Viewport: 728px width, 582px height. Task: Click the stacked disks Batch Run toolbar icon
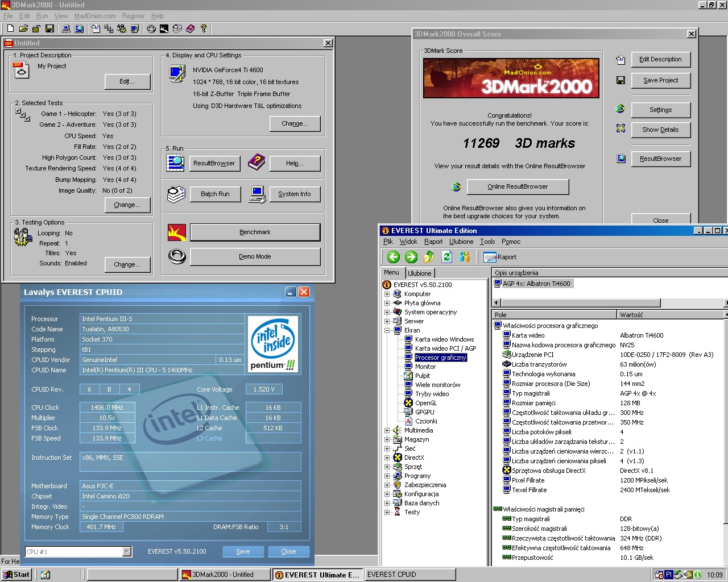[177, 28]
